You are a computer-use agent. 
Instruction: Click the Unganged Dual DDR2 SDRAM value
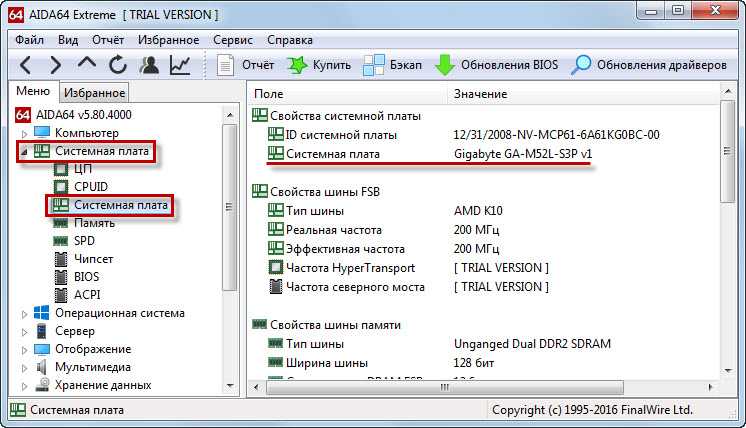[x=532, y=344]
